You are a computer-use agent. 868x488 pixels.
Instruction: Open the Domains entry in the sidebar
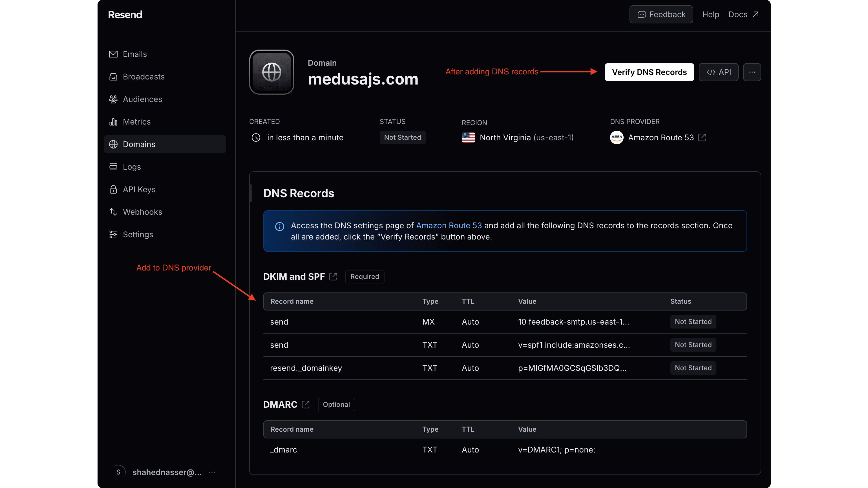(138, 144)
